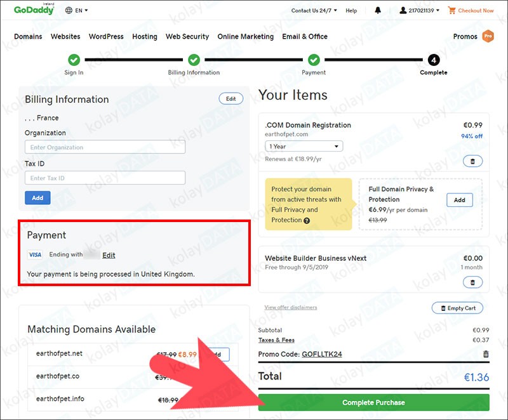Open the Promos menu
Viewport: 508px width, 420px height.
(465, 37)
